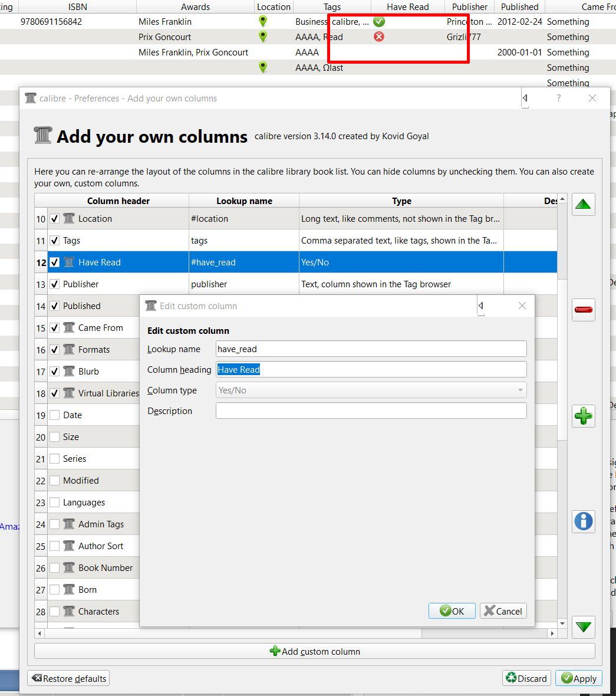Click the Admin Tags custom column icon
This screenshot has width=616, height=696.
click(69, 524)
